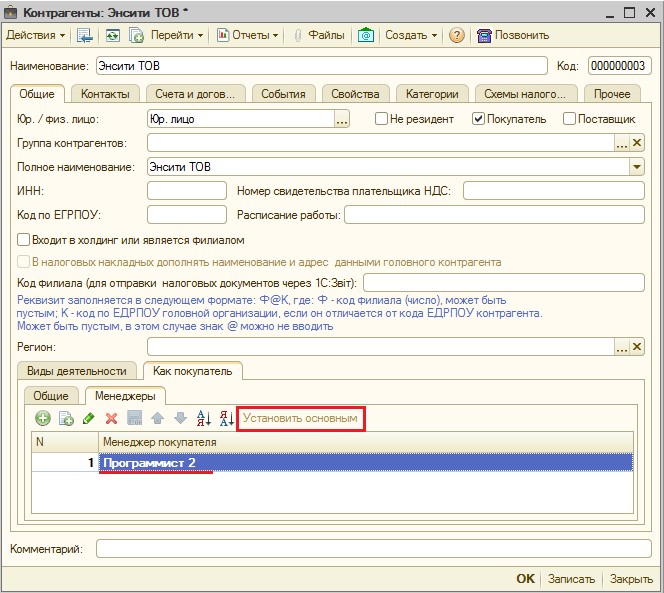664x593 pixels.
Task: Click the Установить основным button
Action: (300, 418)
